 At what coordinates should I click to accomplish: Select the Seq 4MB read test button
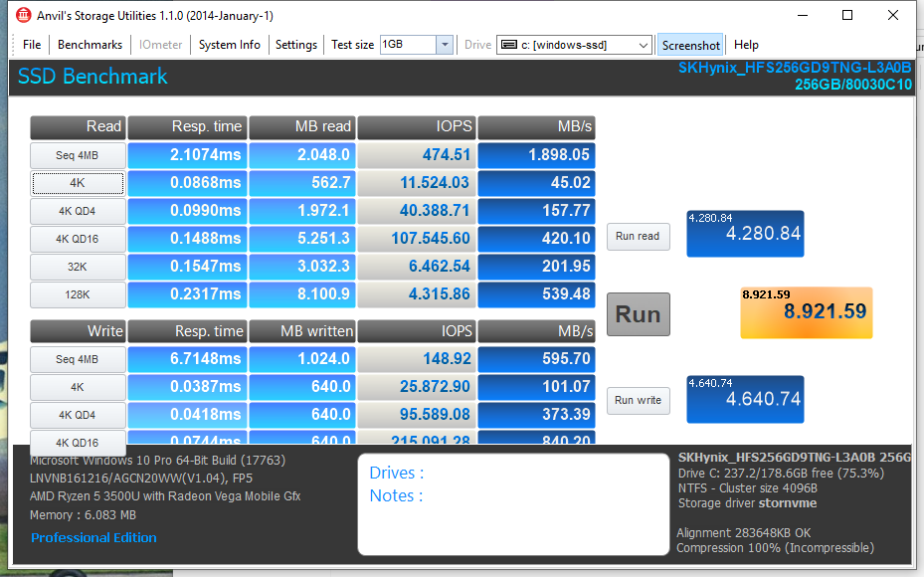(78, 155)
